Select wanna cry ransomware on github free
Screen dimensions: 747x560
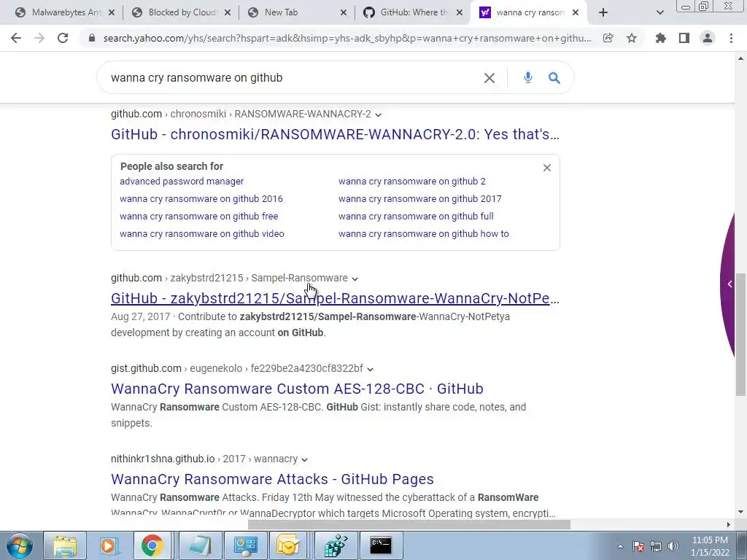(x=198, y=216)
